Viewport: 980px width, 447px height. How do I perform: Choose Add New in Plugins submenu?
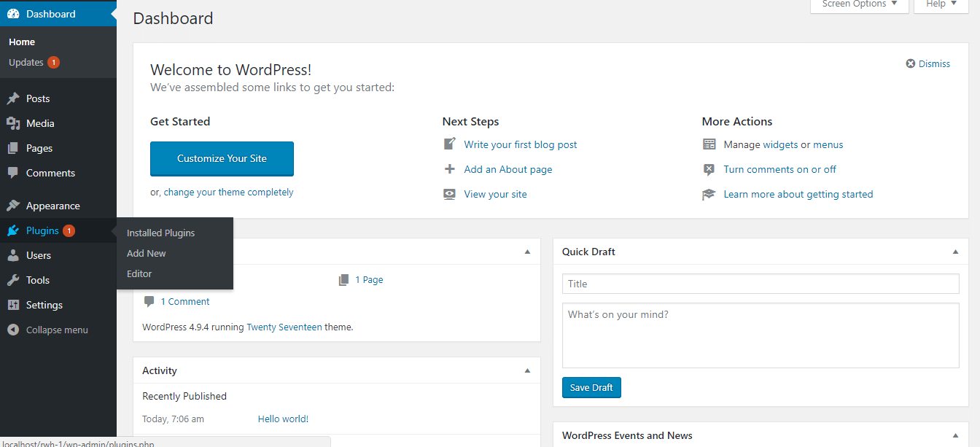click(147, 253)
